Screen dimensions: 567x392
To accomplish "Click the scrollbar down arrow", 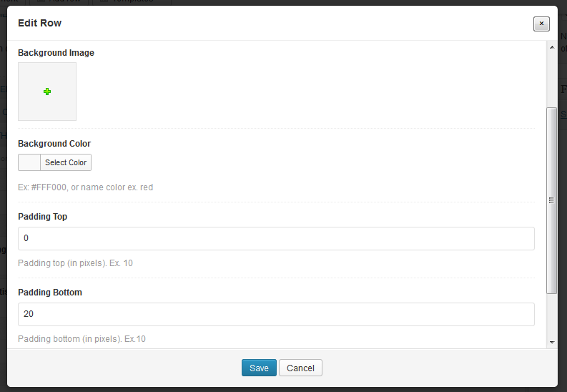I will pos(551,343).
